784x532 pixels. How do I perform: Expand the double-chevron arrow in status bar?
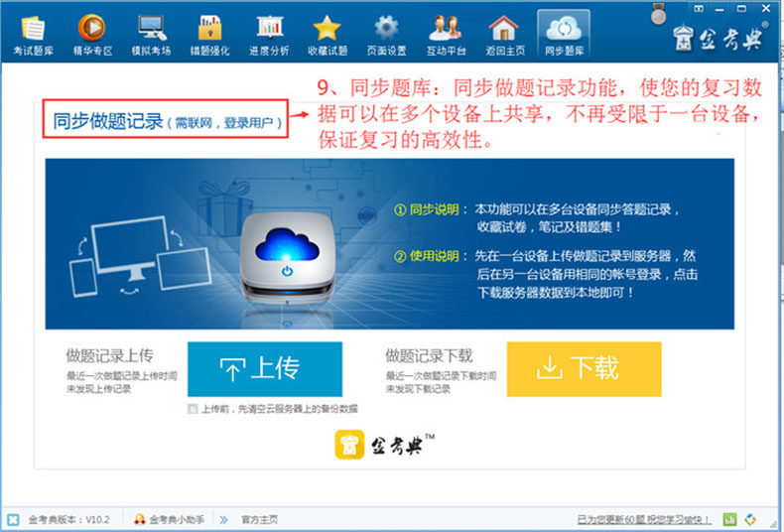[x=223, y=519]
